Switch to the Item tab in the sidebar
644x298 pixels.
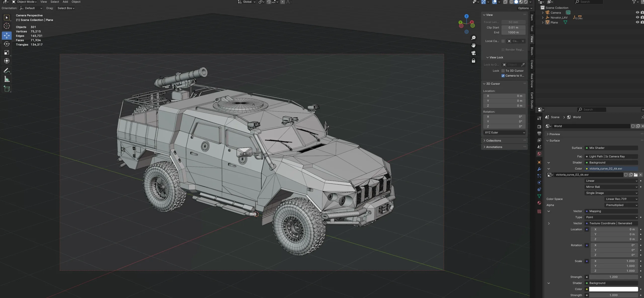pyautogui.click(x=531, y=18)
